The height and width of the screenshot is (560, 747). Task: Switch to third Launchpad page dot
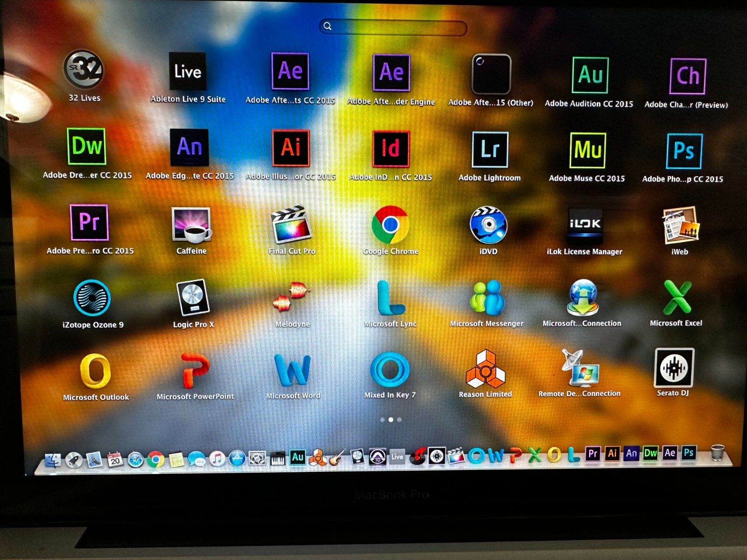click(x=399, y=420)
